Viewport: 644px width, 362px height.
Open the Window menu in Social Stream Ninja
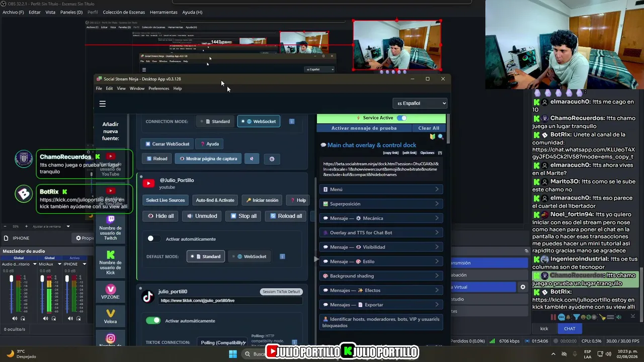[137, 88]
